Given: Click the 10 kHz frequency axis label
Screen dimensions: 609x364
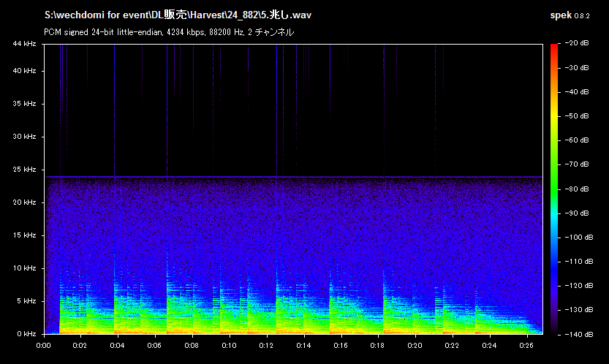Looking at the screenshot, I should pyautogui.click(x=24, y=268).
